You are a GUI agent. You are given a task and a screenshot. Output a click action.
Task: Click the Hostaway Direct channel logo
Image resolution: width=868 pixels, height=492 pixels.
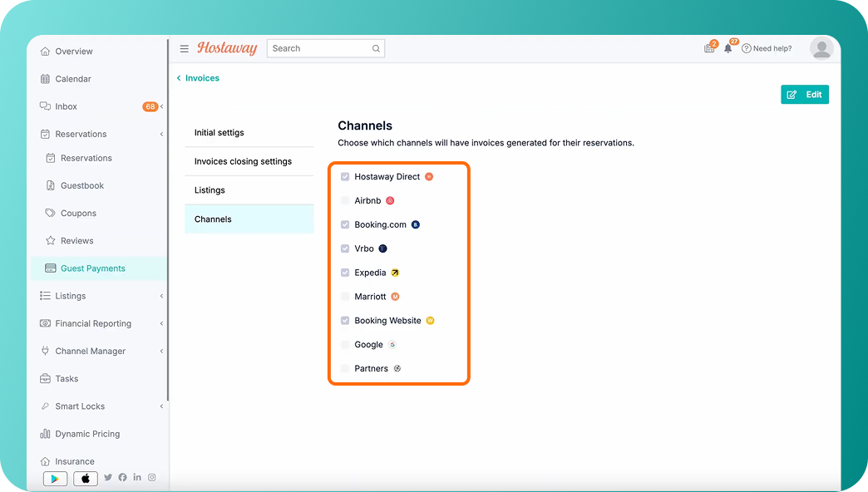(429, 176)
